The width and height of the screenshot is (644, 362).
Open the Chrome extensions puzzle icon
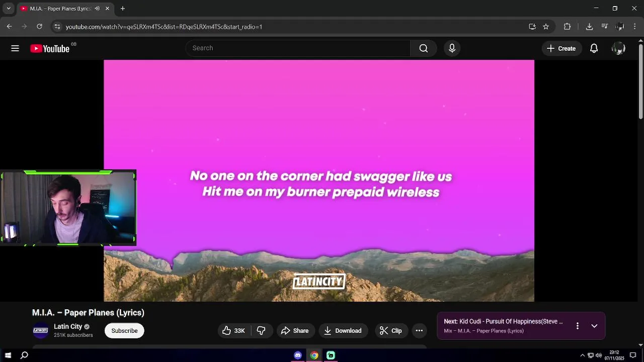[567, 27]
